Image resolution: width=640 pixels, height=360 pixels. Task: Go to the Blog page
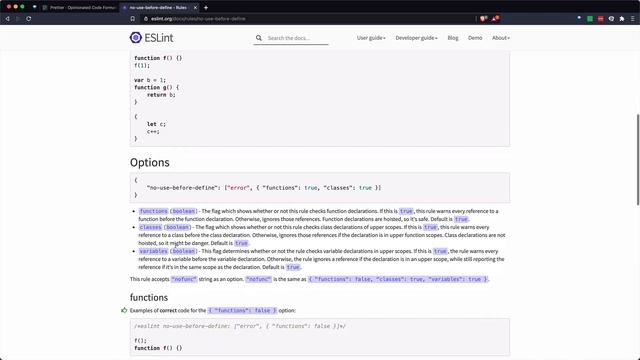pos(453,38)
